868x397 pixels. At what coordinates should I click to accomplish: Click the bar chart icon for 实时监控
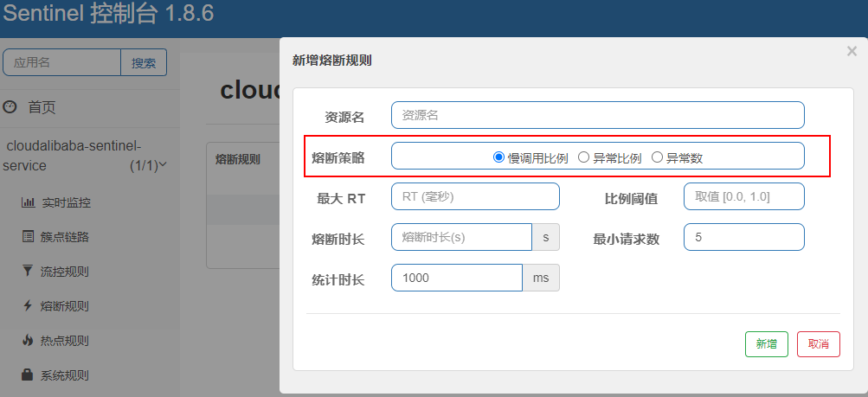tap(28, 202)
